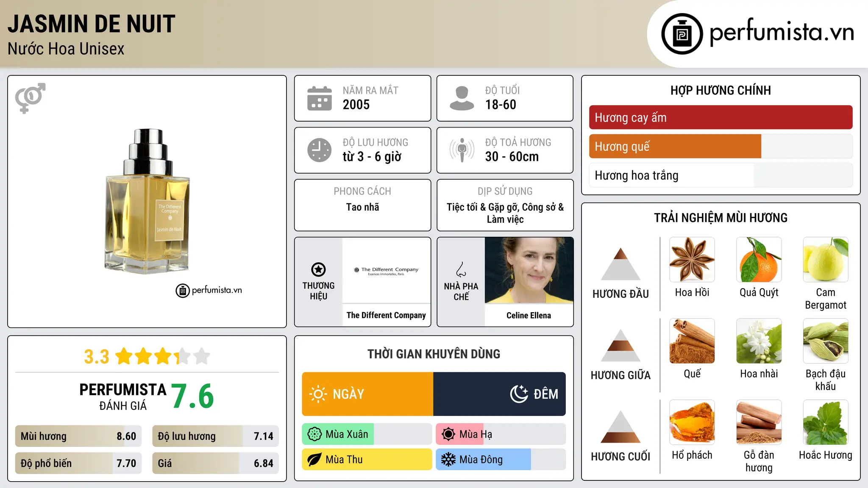The image size is (868, 488).
Task: Click the Jasmin de Nuit title
Action: 91,24
